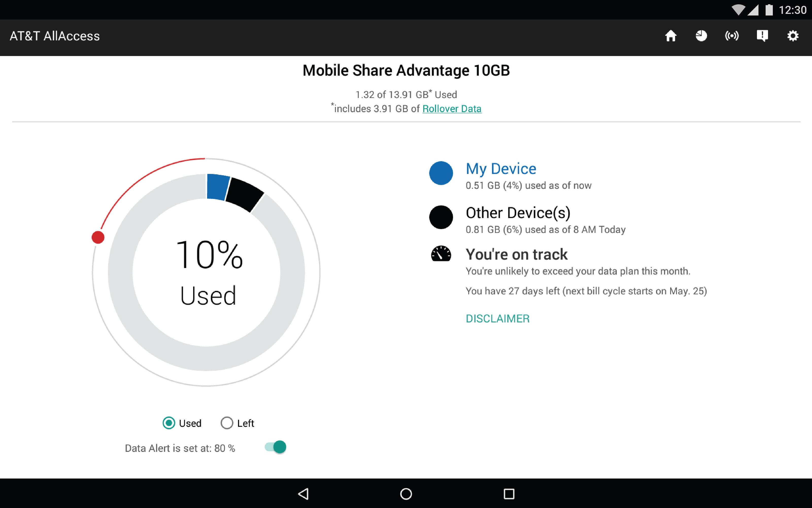Open the alerts exclamation message icon
This screenshot has width=812, height=508.
click(x=762, y=36)
